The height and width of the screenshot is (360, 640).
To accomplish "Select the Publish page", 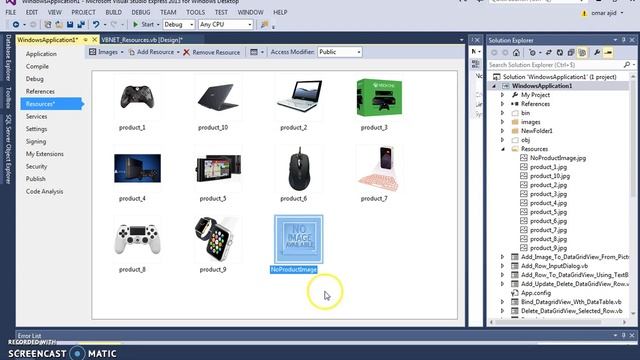I will (x=36, y=179).
